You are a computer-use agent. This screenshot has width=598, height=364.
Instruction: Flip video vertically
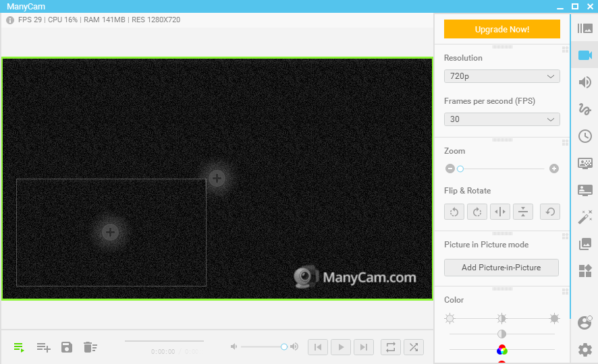pyautogui.click(x=523, y=212)
